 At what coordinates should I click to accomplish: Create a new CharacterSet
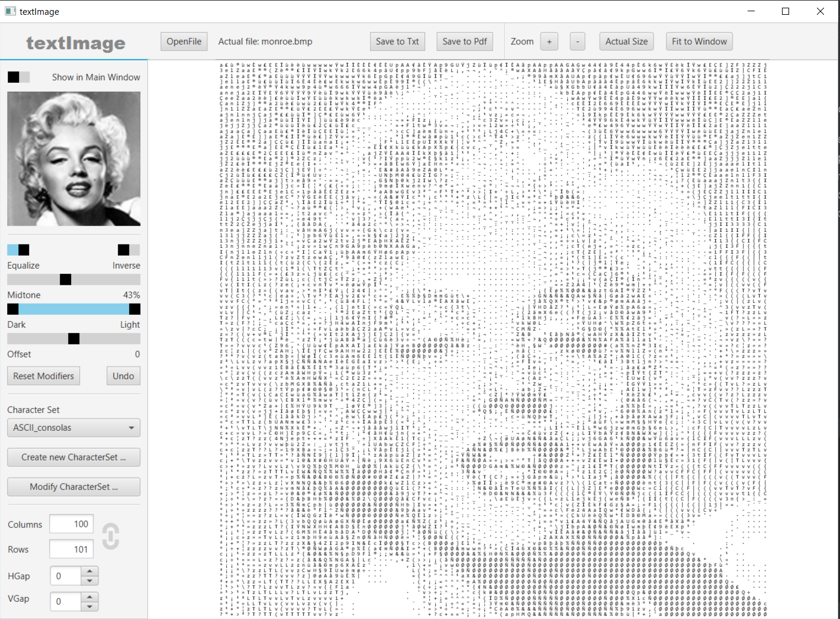click(x=74, y=457)
